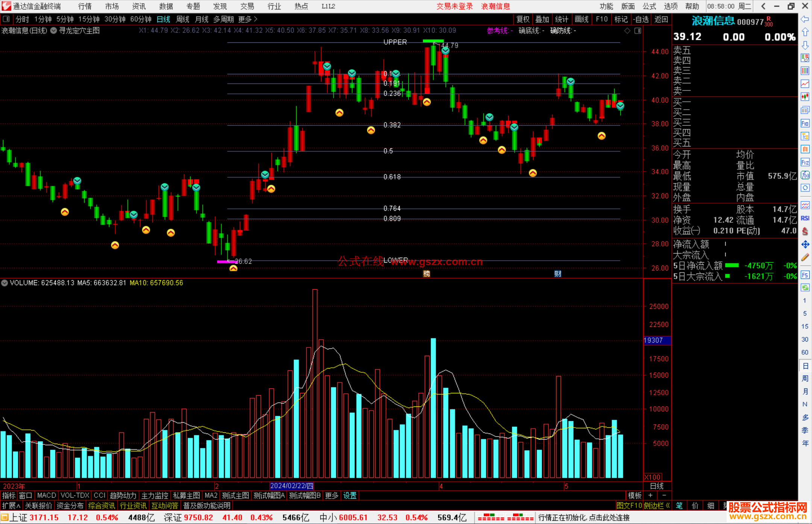Toggle the panel icon left of 分时

6,19
